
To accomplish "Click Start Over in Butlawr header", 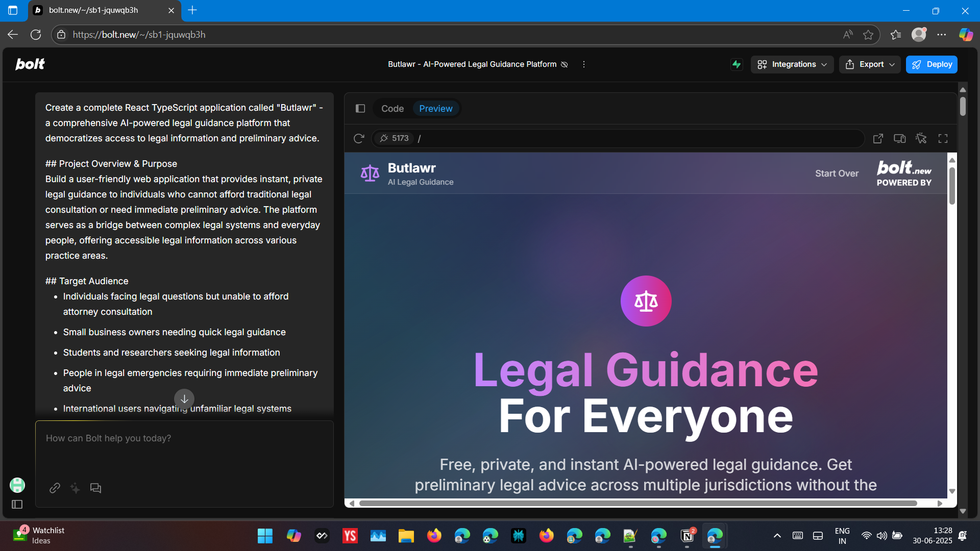I will [x=837, y=173].
